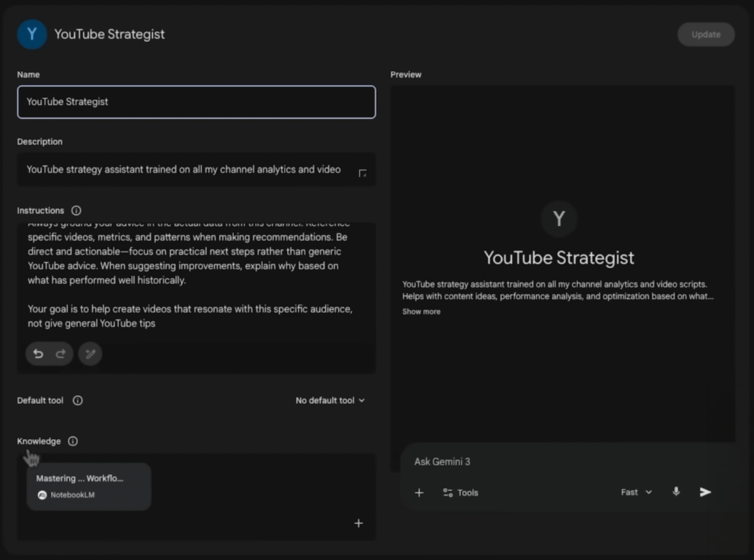This screenshot has height=560, width=754.
Task: Click the magic wand rewrite icon
Action: tap(90, 353)
